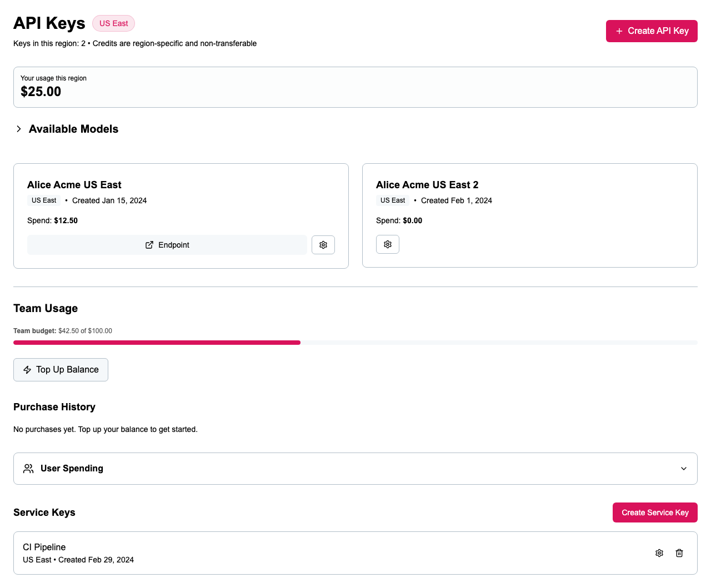Open settings gear for Alice Acme US East
This screenshot has height=588, width=711.
point(323,245)
